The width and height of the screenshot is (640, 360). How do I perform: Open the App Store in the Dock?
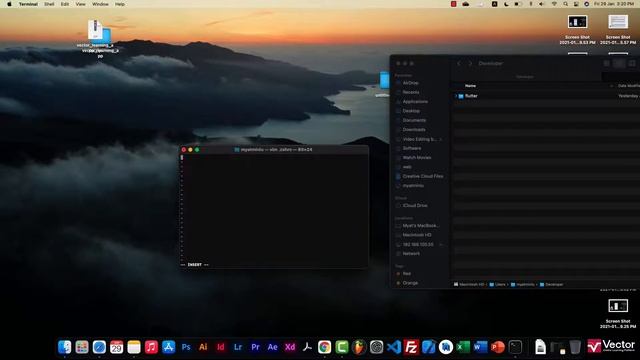(x=169, y=347)
